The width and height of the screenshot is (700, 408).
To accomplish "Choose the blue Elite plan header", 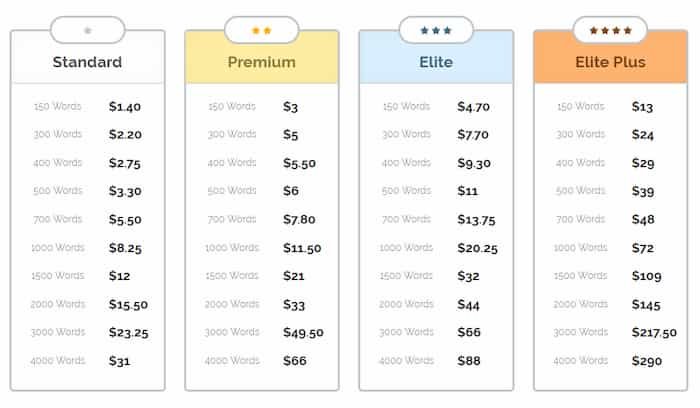I will tap(436, 62).
